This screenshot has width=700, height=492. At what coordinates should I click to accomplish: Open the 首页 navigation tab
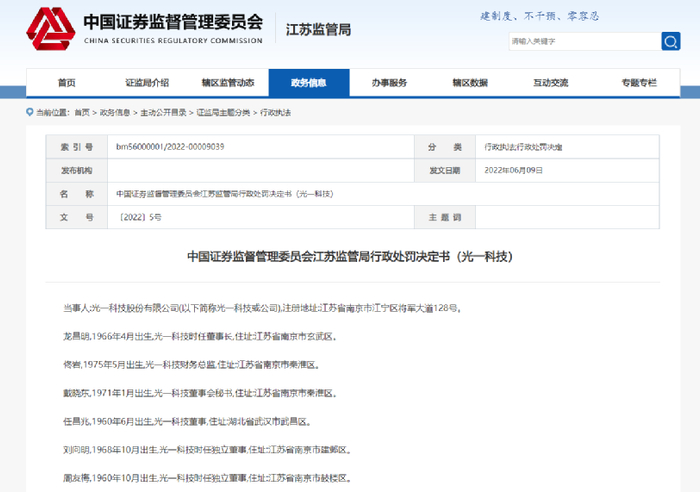pyautogui.click(x=67, y=83)
